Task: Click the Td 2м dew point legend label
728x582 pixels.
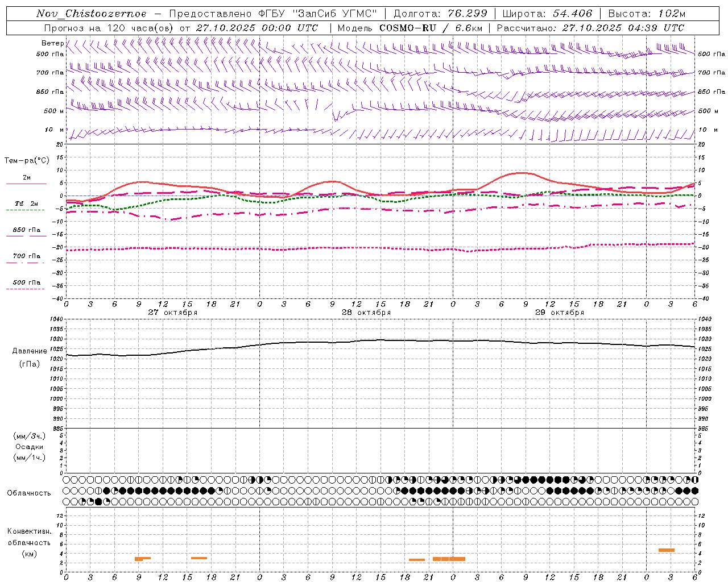Action: coord(27,203)
